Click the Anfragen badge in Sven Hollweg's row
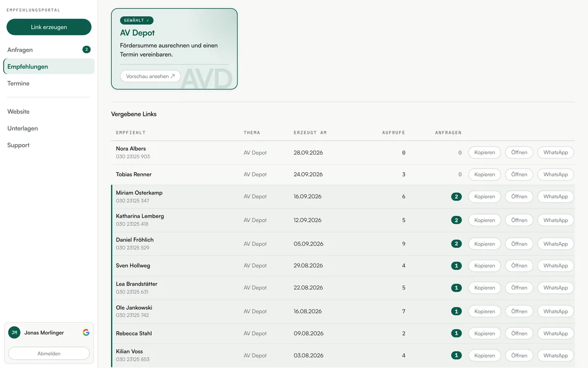588x368 pixels. click(x=456, y=266)
